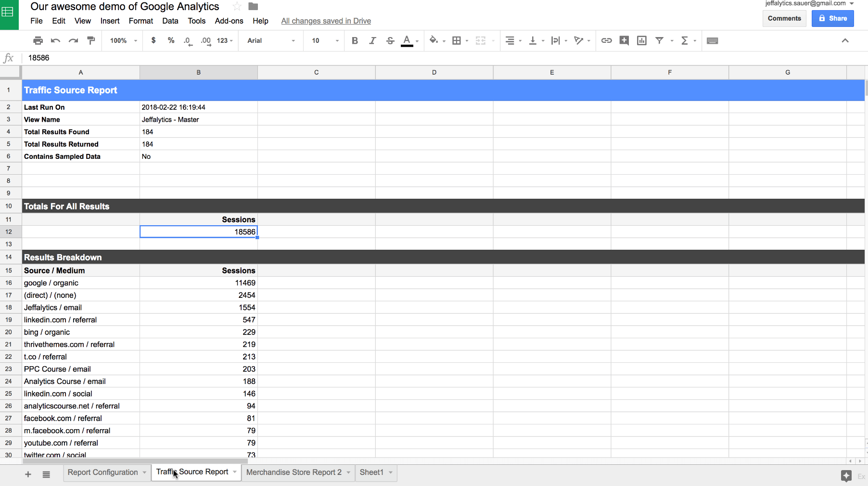
Task: Select the sessions value 11469
Action: [x=198, y=283]
